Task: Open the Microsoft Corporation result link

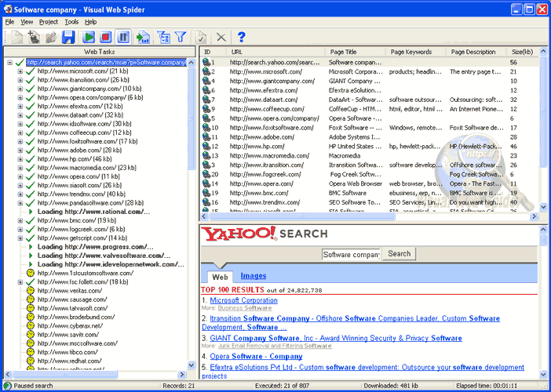Action: [x=243, y=300]
